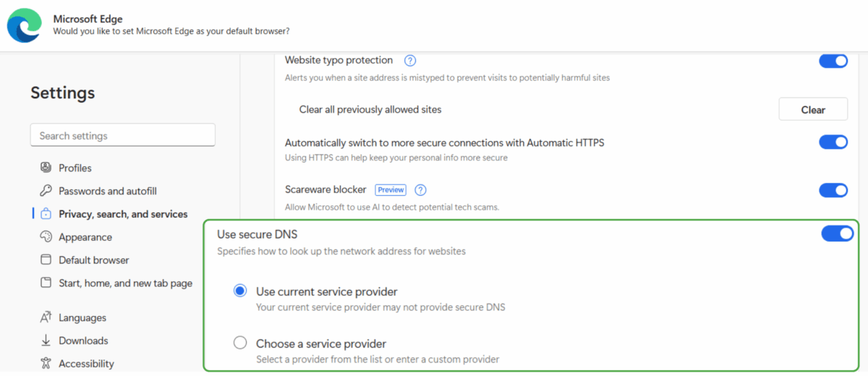Screen dimensions: 868x376
Task: Click the Preview badge next to Scareware blocker
Action: pyautogui.click(x=391, y=190)
